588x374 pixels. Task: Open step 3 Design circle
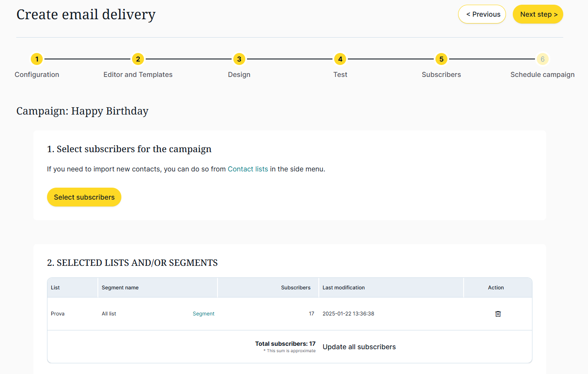[239, 59]
